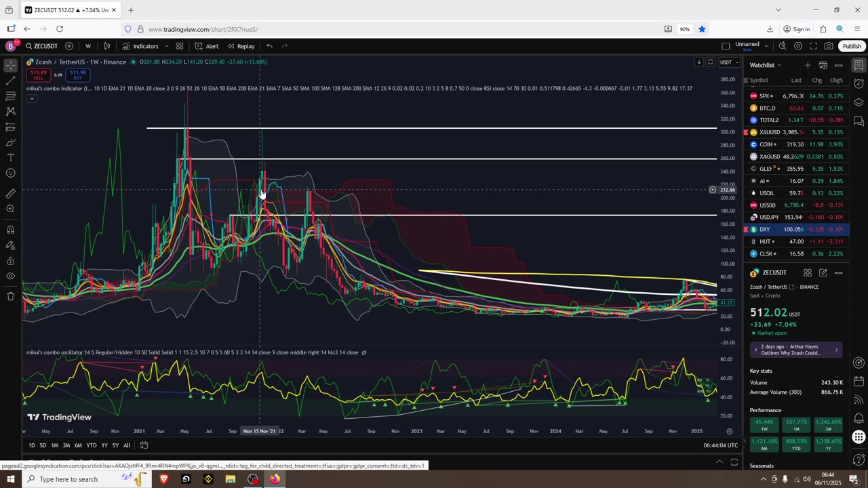
Task: Open File Explorer from the taskbar
Action: point(231,479)
